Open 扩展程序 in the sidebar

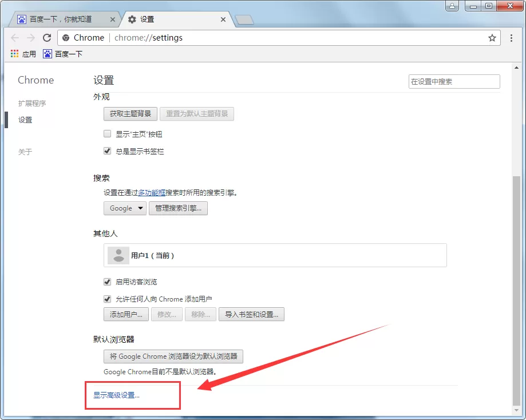coord(32,104)
